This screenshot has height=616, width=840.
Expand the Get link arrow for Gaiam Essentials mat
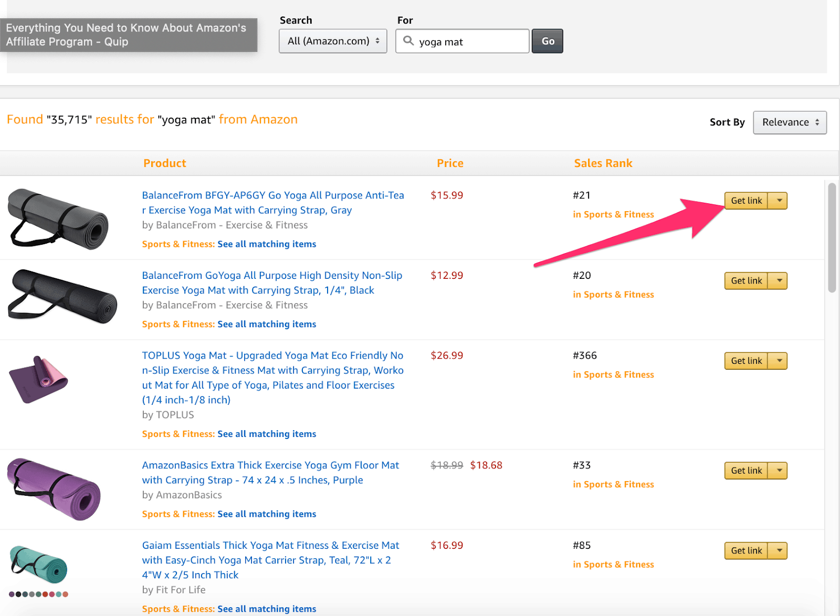pos(779,551)
